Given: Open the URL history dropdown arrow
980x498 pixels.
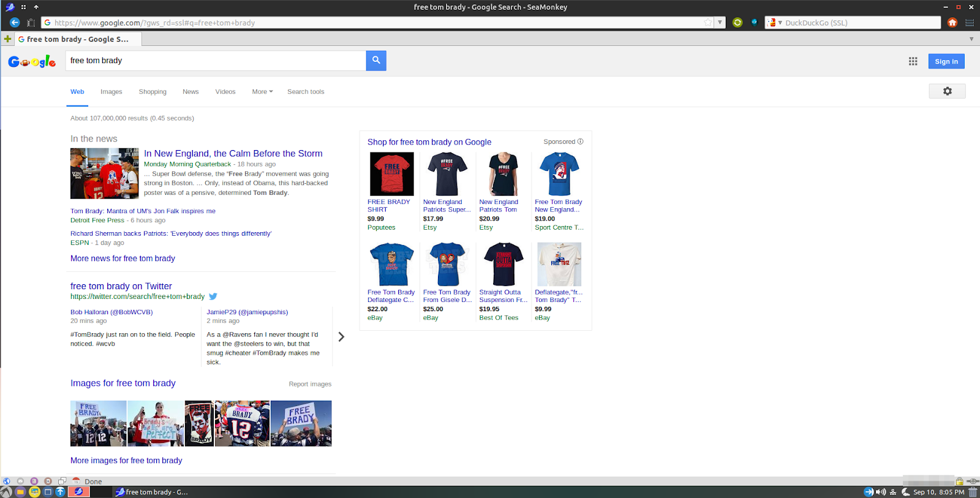Looking at the screenshot, I should tap(720, 23).
